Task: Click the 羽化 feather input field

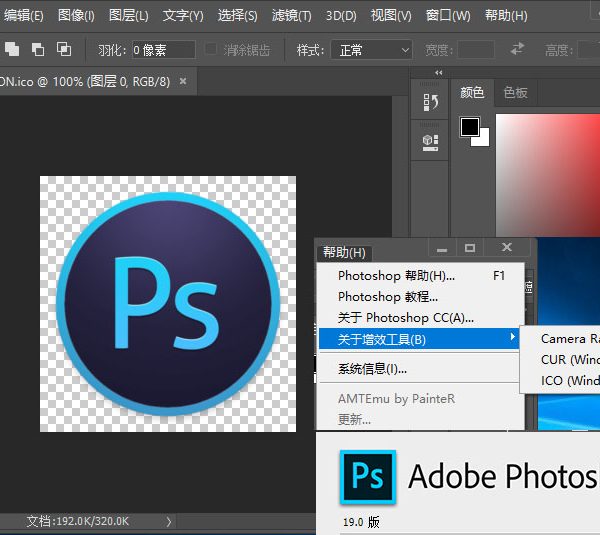Action: pos(163,50)
